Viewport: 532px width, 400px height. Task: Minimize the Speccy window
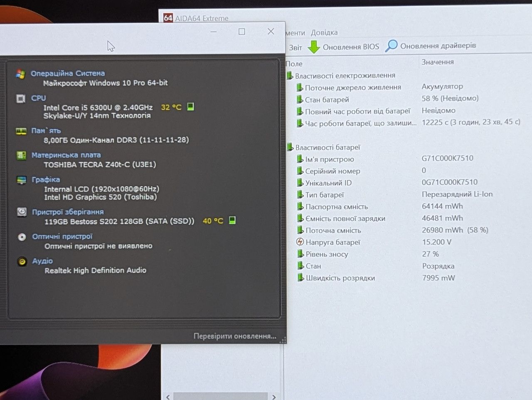coord(214,32)
